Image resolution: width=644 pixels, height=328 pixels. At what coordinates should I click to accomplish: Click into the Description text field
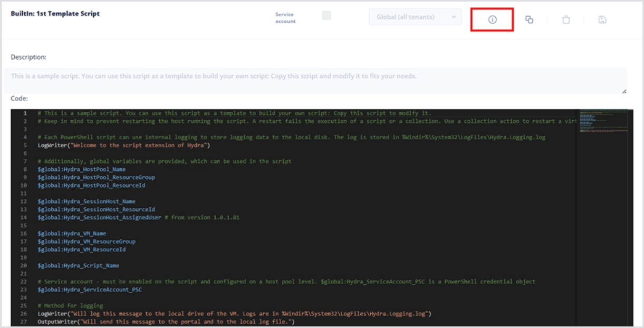tap(315, 80)
